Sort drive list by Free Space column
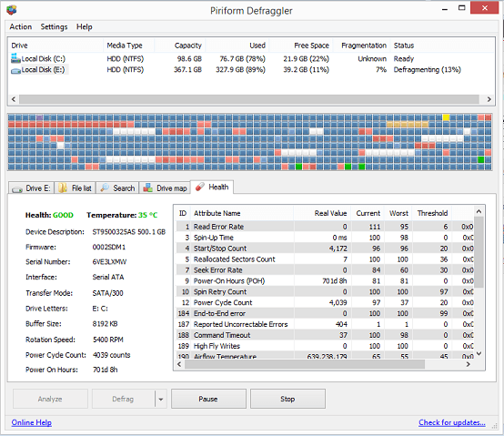Image resolution: width=504 pixels, height=436 pixels. coord(301,46)
